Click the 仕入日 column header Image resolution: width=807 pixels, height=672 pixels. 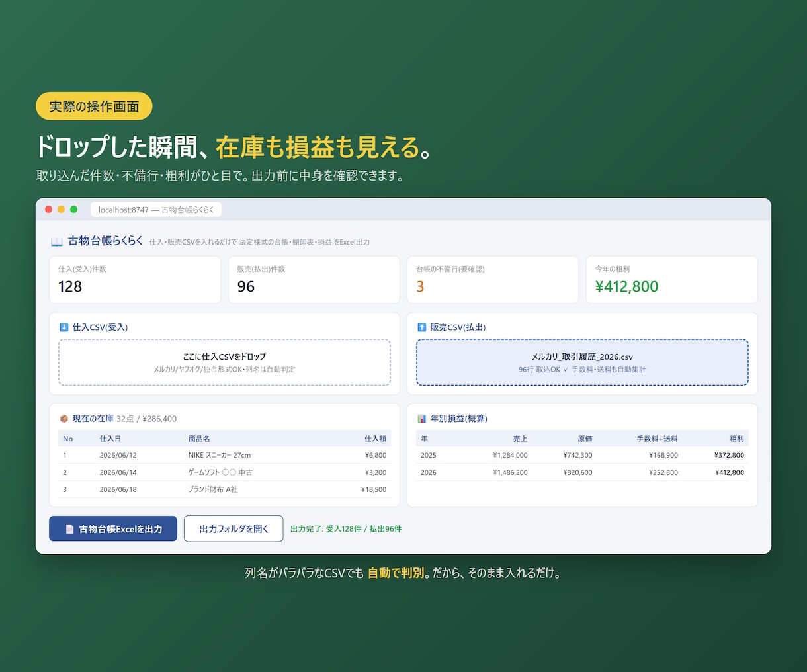pyautogui.click(x=110, y=439)
